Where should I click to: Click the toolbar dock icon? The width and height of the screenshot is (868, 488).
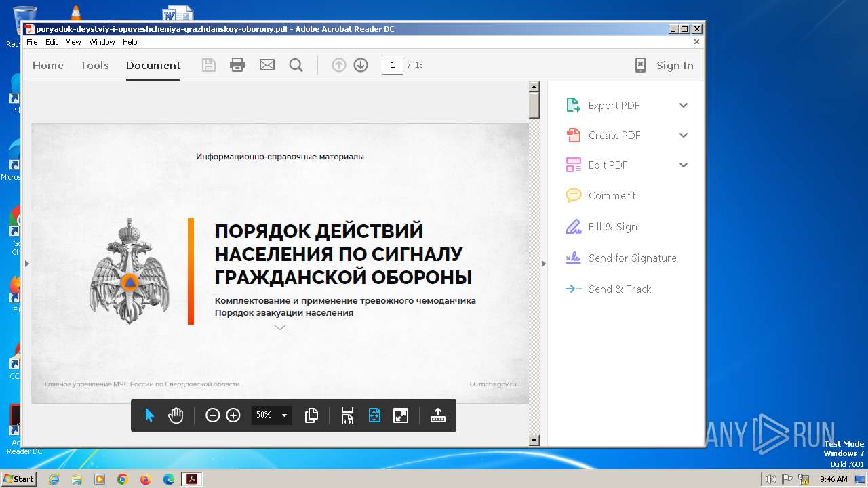pyautogui.click(x=438, y=415)
